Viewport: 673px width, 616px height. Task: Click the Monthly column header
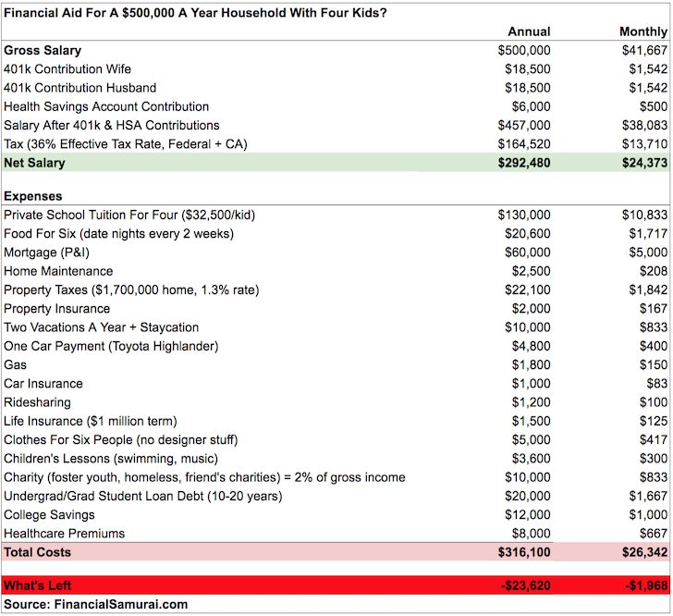click(x=642, y=31)
